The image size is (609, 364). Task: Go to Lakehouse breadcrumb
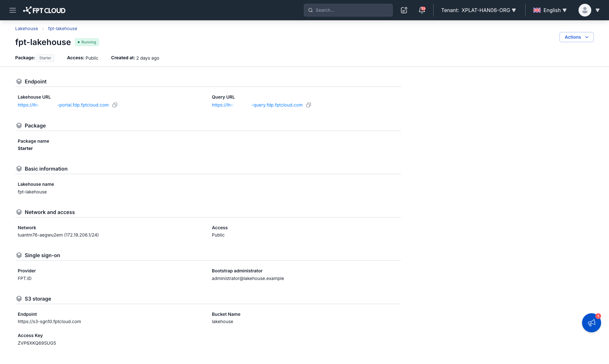pyautogui.click(x=27, y=29)
